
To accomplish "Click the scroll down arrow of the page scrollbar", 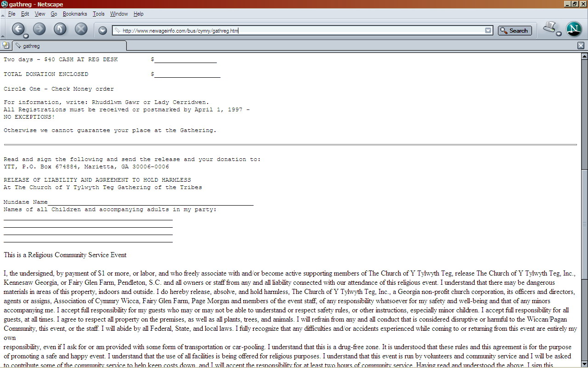I will point(584,363).
